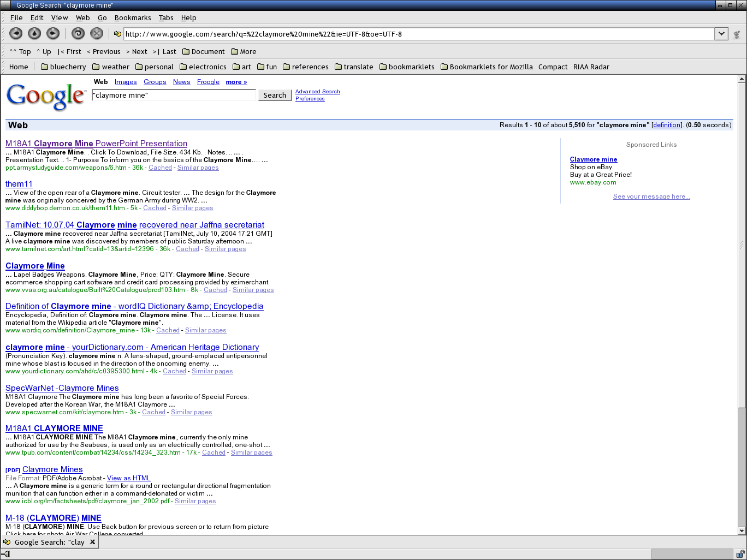This screenshot has width=747, height=560.
Task: Open the weather bookmark folder
Action: click(111, 67)
